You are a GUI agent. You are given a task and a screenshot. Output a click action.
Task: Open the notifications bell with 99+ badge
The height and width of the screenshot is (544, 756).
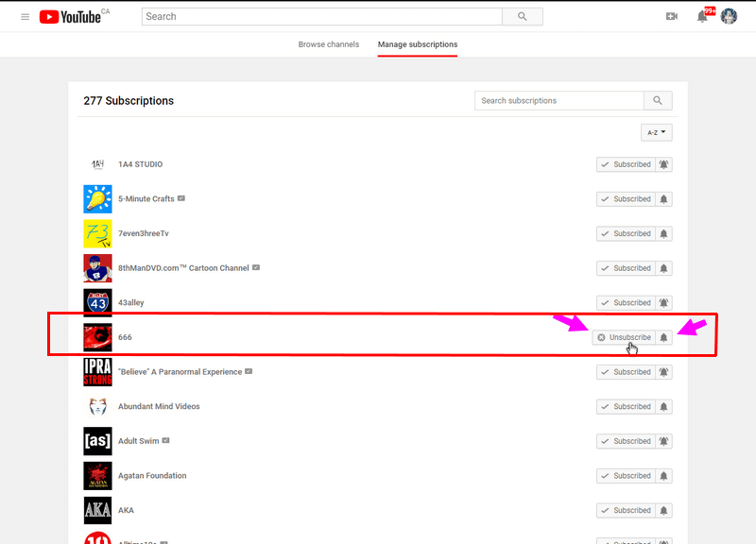(702, 16)
